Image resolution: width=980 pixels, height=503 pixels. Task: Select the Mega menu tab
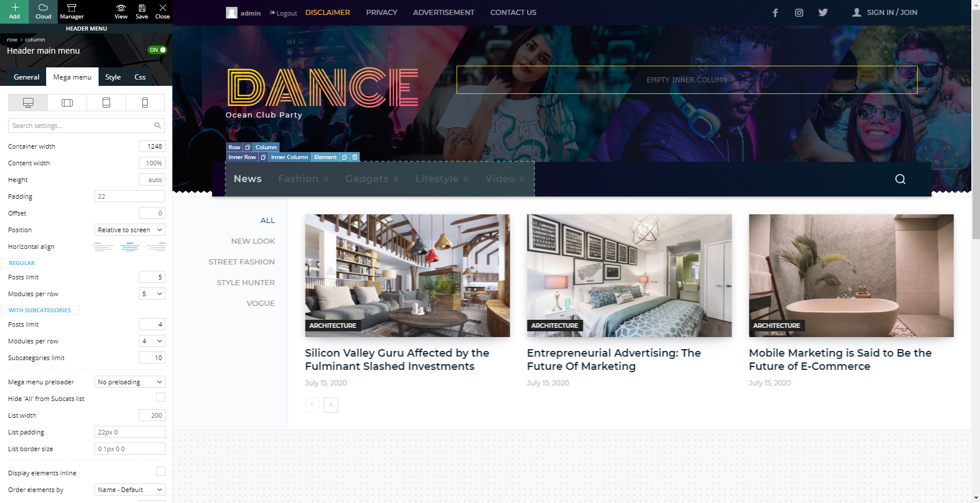pyautogui.click(x=72, y=77)
